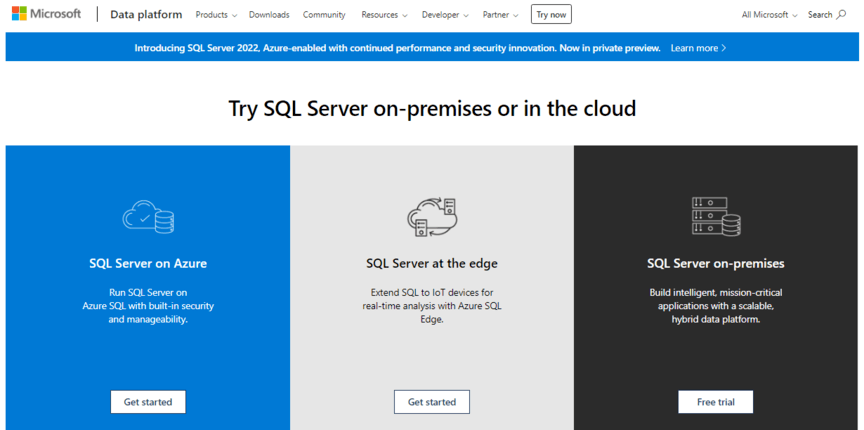Image resolution: width=864 pixels, height=430 pixels.
Task: Click the SQL Server 2022 announcement banner text
Action: pos(396,47)
